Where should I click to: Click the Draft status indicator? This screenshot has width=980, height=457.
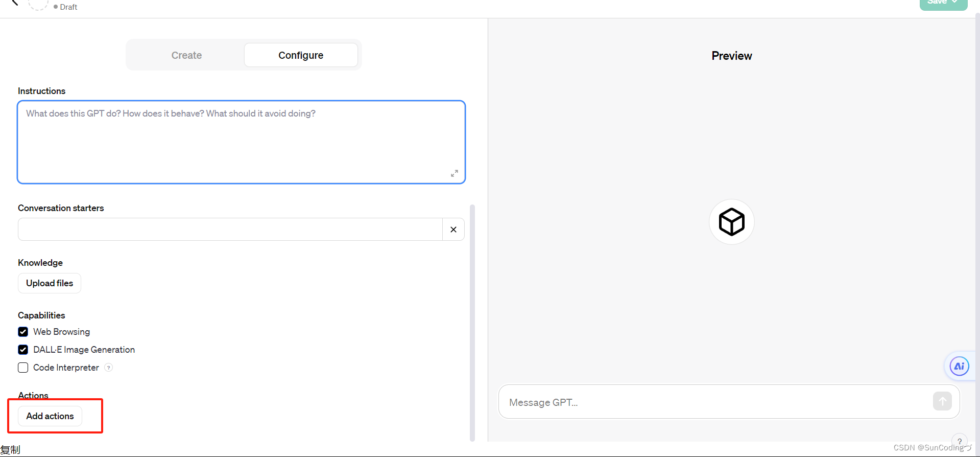click(x=64, y=7)
